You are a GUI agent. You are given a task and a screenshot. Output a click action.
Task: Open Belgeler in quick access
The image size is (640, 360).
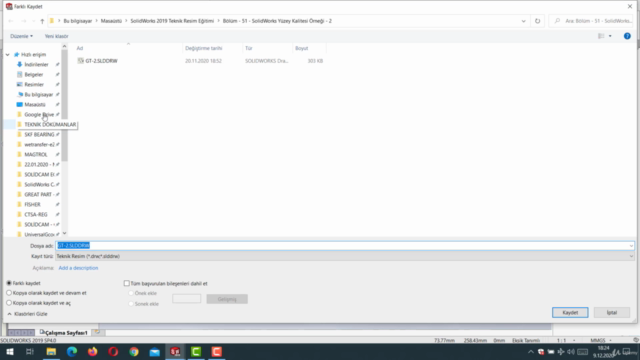(x=33, y=74)
